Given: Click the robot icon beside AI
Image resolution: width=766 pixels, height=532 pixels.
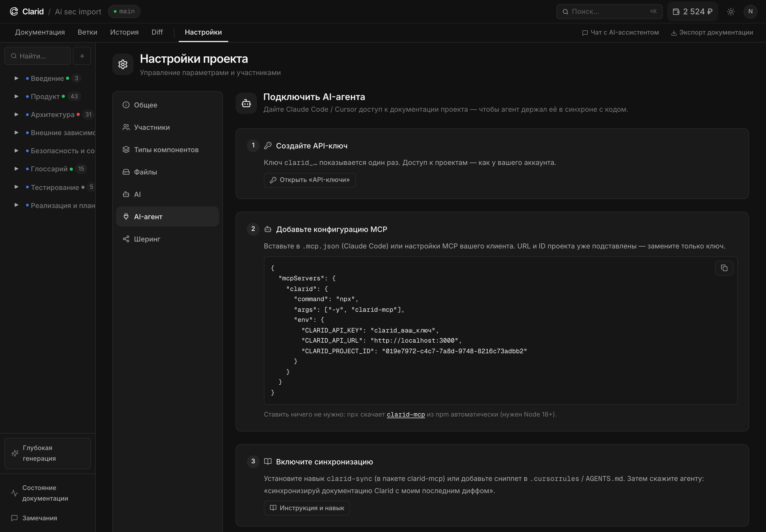Looking at the screenshot, I should 126,194.
